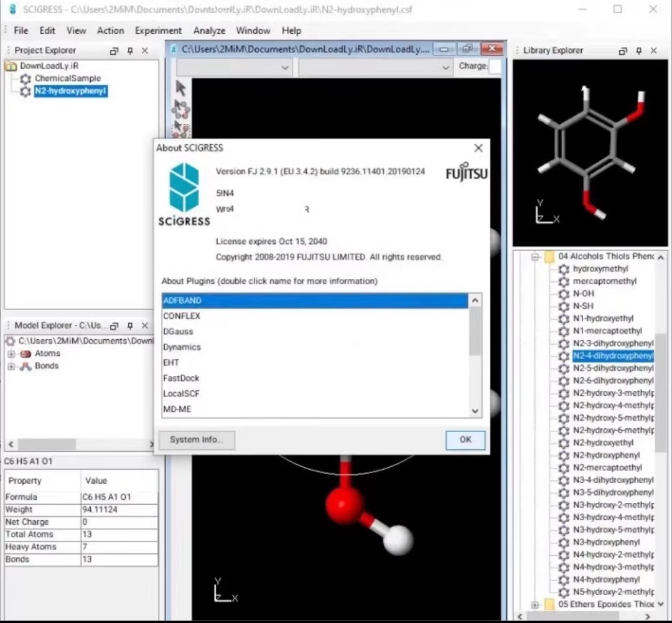Open the second toolbar combo box
This screenshot has width=672, height=623.
(375, 67)
